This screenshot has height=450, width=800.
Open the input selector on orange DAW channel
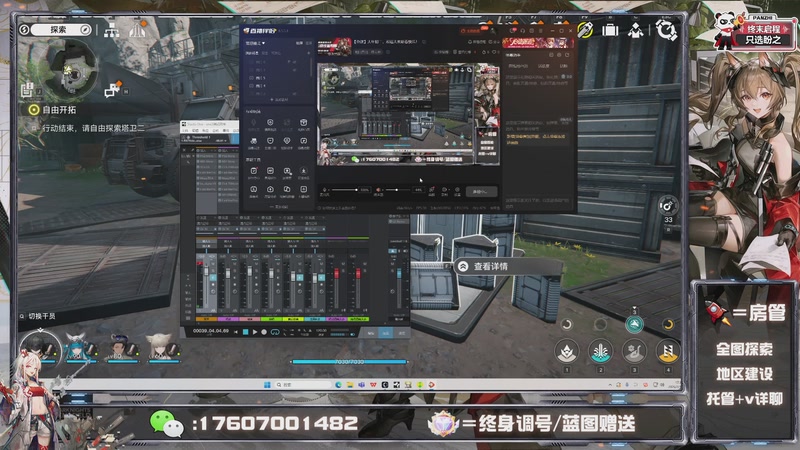click(x=207, y=241)
